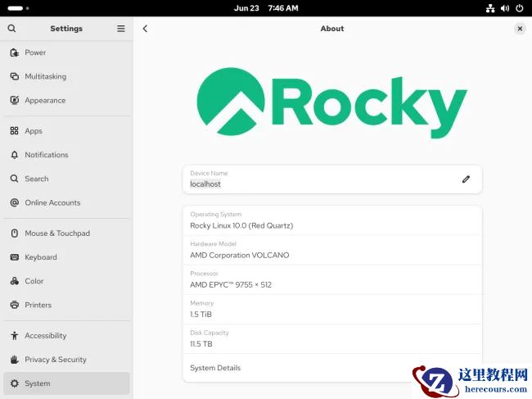Image resolution: width=532 pixels, height=399 pixels.
Task: Click the Power sidebar icon
Action: tap(14, 52)
